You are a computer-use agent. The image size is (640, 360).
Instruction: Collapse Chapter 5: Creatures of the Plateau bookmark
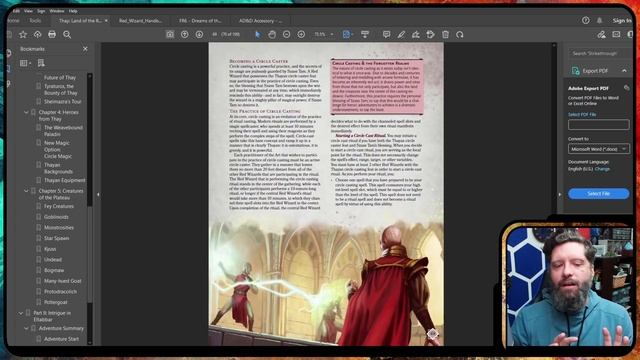click(x=27, y=191)
